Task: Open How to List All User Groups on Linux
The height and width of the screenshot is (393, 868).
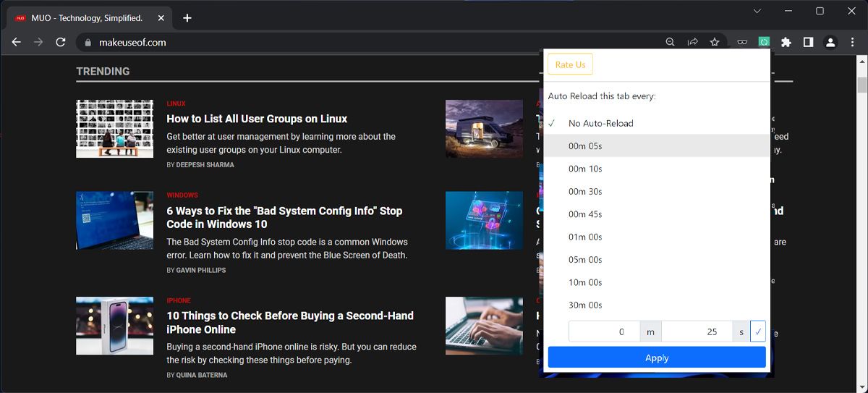Action: (257, 119)
